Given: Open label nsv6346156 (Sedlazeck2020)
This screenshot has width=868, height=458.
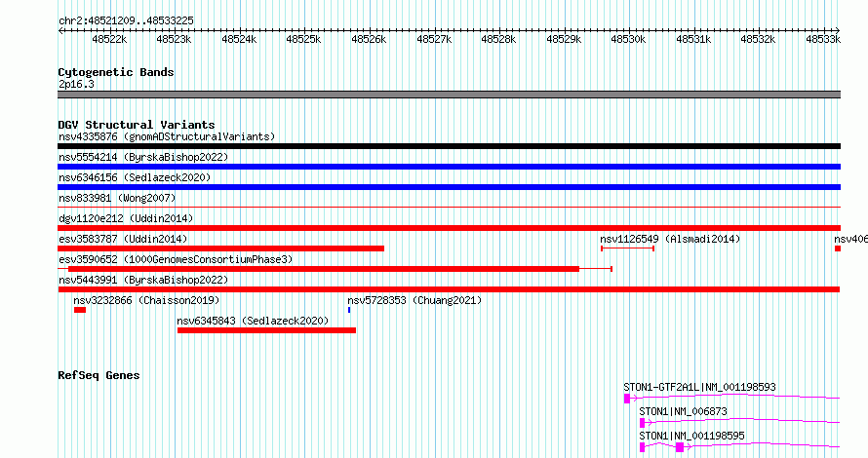Looking at the screenshot, I should coord(135,177).
